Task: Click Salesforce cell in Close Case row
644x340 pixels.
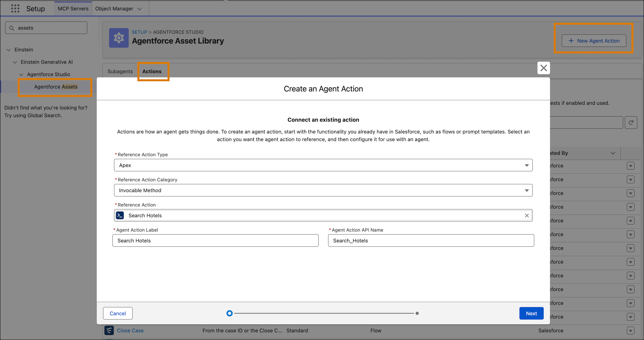Action: pyautogui.click(x=551, y=330)
